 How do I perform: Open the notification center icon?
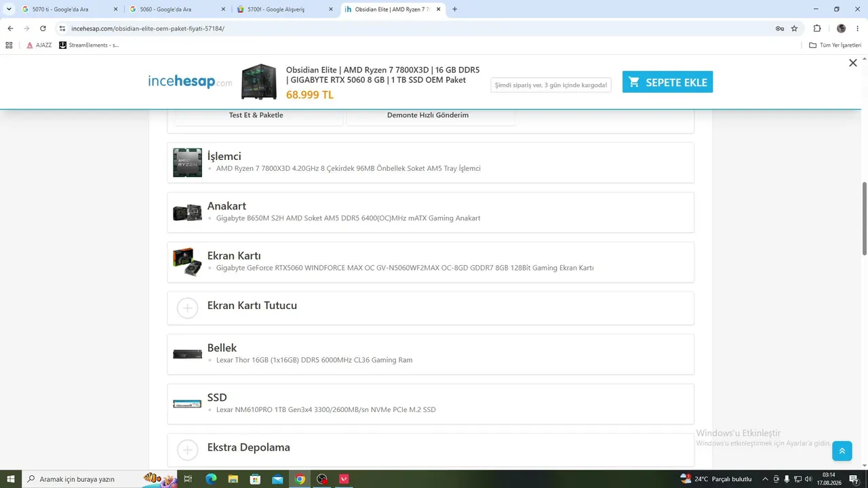click(854, 479)
